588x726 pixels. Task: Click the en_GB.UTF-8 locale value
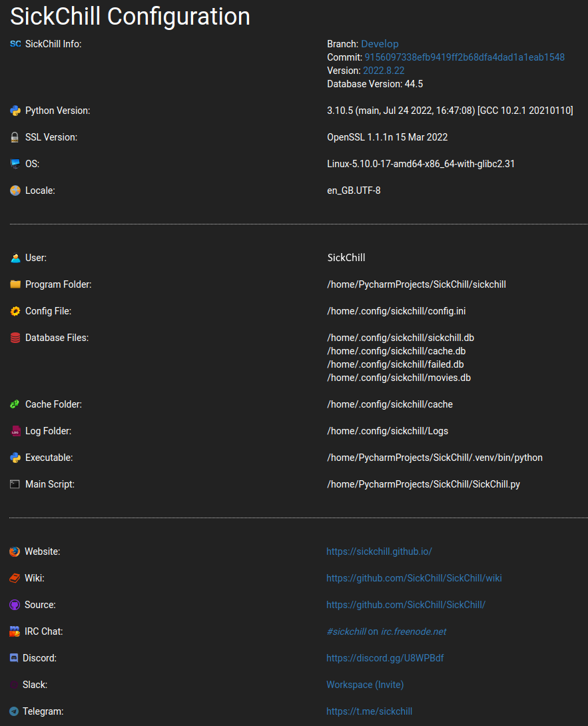pyautogui.click(x=354, y=190)
